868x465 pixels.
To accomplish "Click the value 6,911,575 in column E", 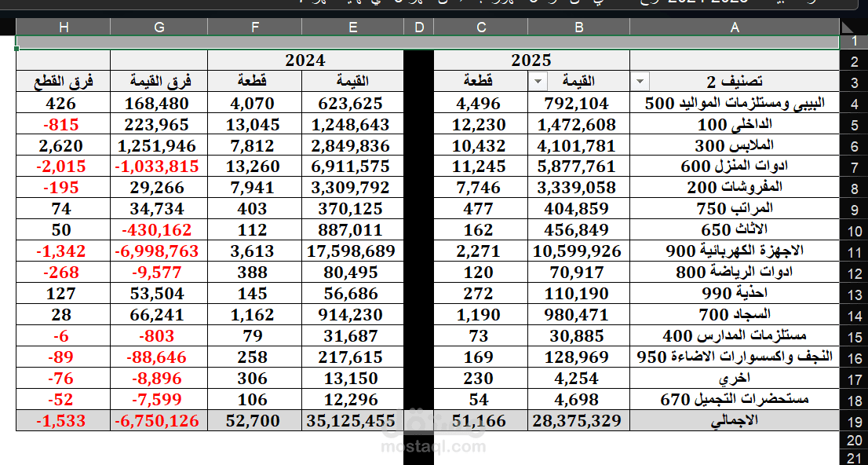I will 351,167.
